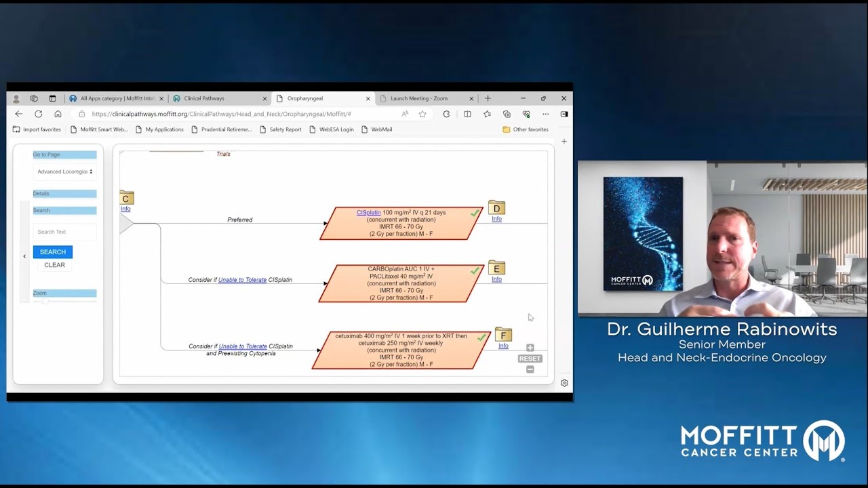Open browser extensions icon

pyautogui.click(x=446, y=114)
